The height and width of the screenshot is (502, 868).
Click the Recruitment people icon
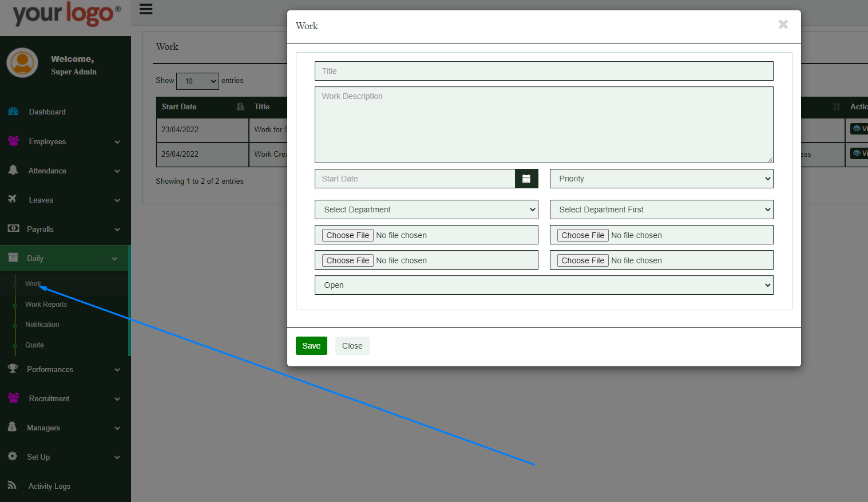click(13, 398)
